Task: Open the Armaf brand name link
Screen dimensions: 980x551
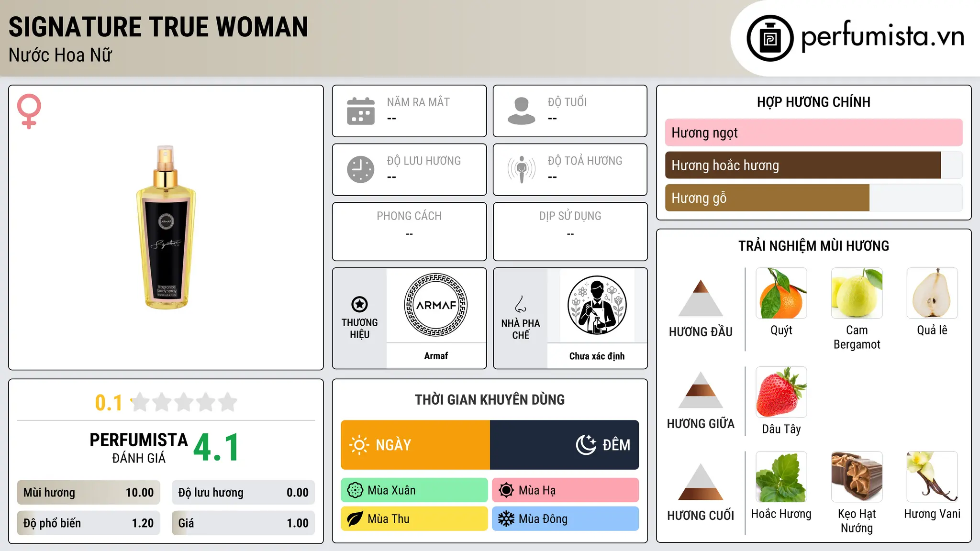Action: pyautogui.click(x=436, y=356)
